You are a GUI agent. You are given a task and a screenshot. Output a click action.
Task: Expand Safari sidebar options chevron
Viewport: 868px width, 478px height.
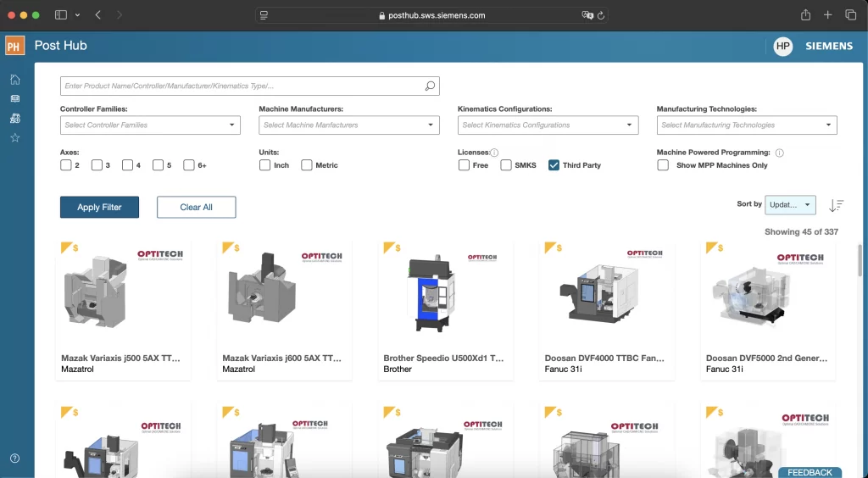pyautogui.click(x=77, y=15)
